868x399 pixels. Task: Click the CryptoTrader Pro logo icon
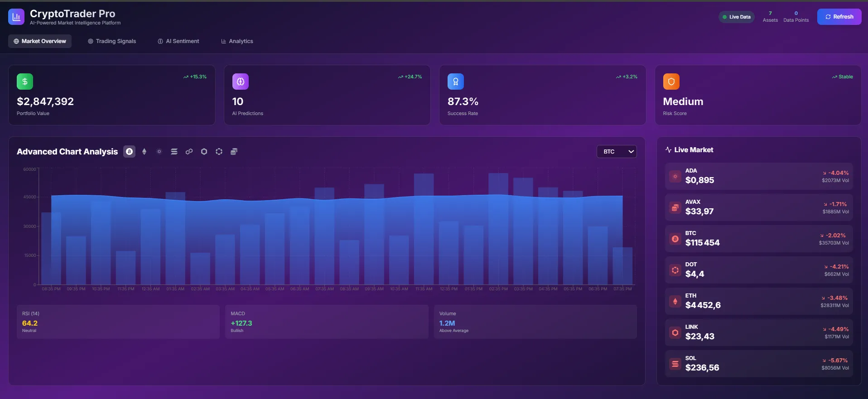(16, 17)
